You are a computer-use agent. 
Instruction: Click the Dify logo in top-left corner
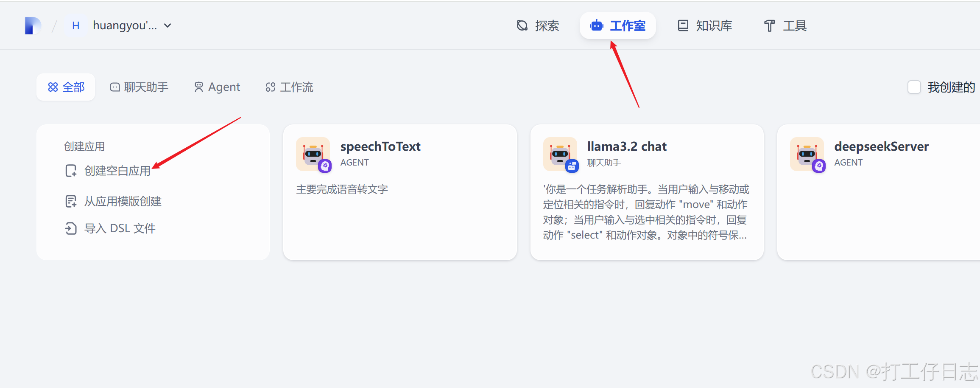pos(33,25)
